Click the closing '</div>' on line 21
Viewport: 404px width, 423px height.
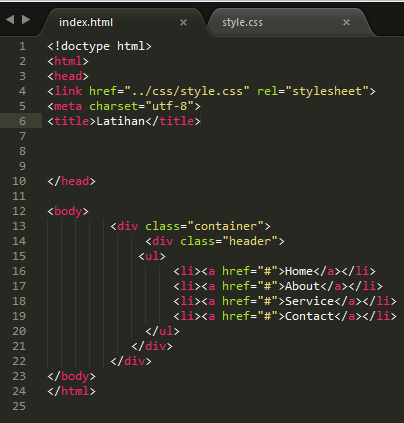(x=152, y=346)
